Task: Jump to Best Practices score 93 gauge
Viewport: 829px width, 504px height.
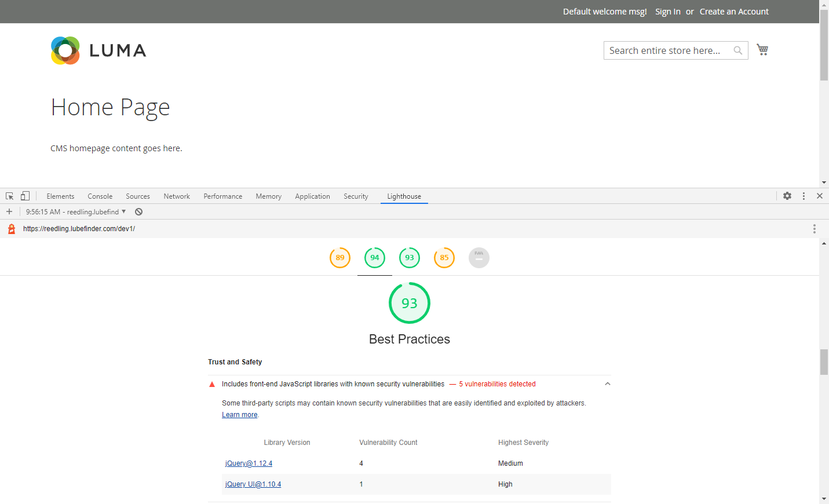Action: click(x=410, y=258)
